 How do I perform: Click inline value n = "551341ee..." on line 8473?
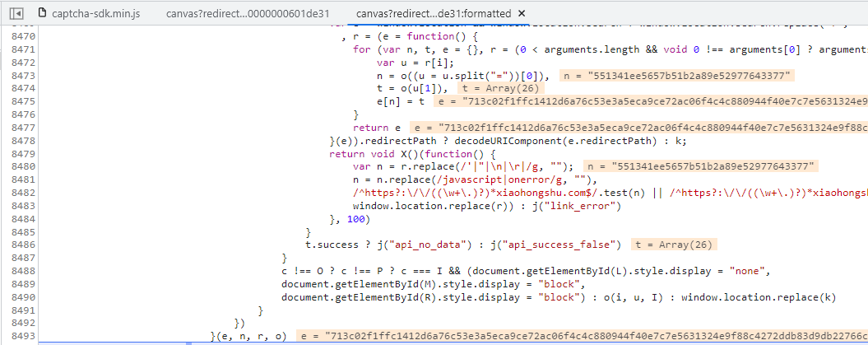pyautogui.click(x=677, y=76)
